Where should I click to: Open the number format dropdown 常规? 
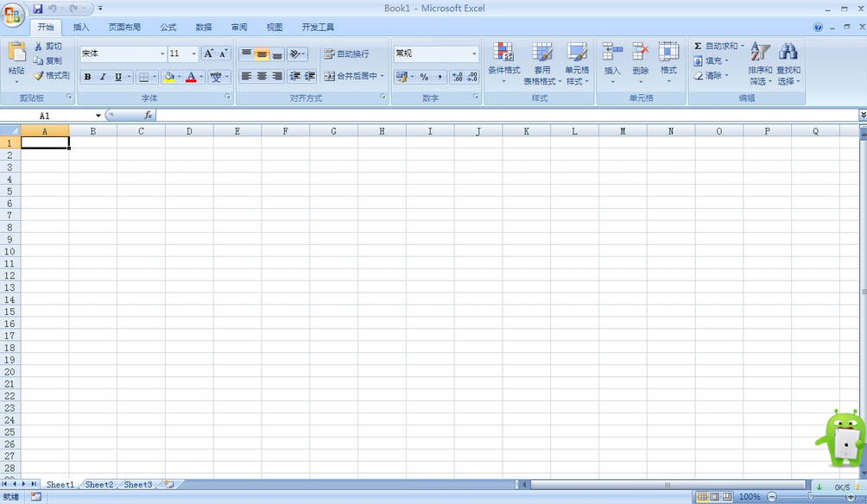474,54
